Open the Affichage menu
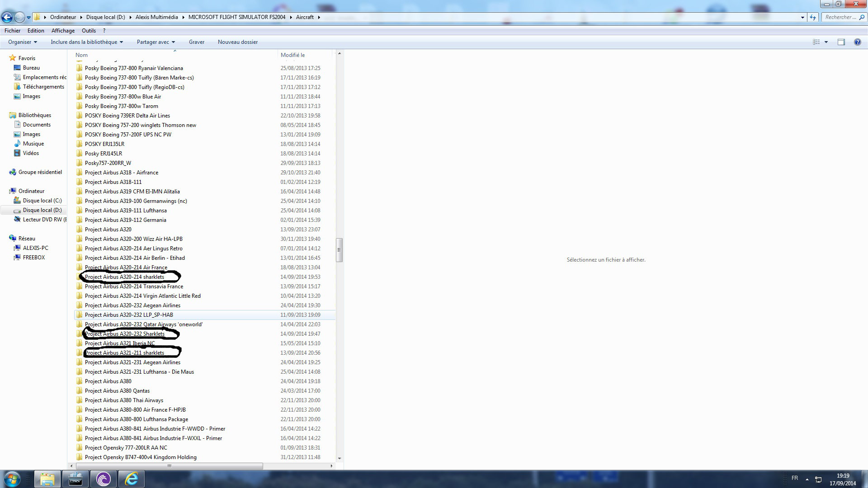This screenshot has width=868, height=488. pos(63,31)
